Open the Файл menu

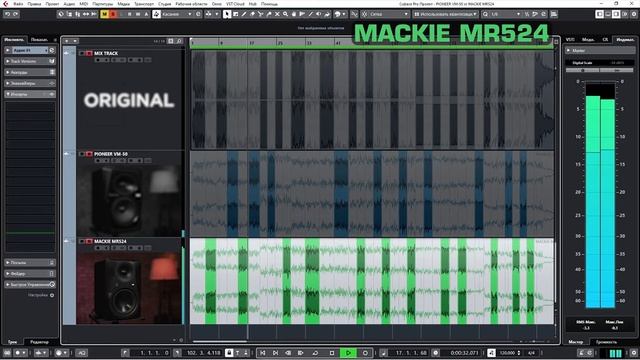[x=18, y=4]
